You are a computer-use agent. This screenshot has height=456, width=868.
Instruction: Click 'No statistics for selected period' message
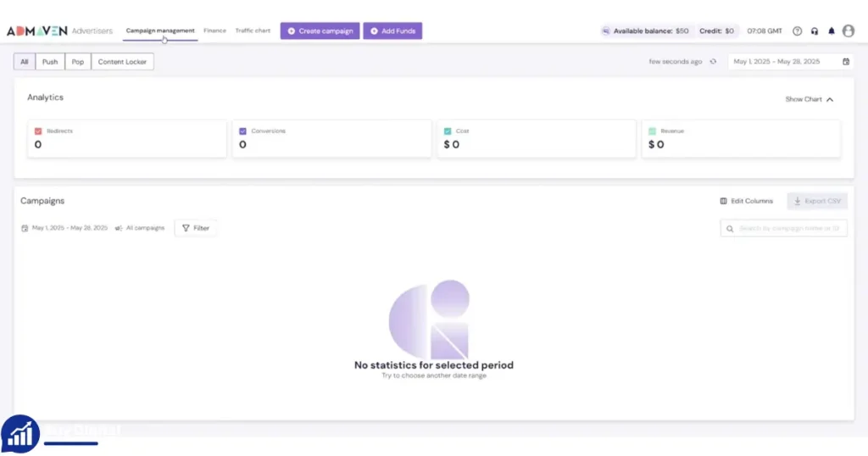click(x=434, y=365)
